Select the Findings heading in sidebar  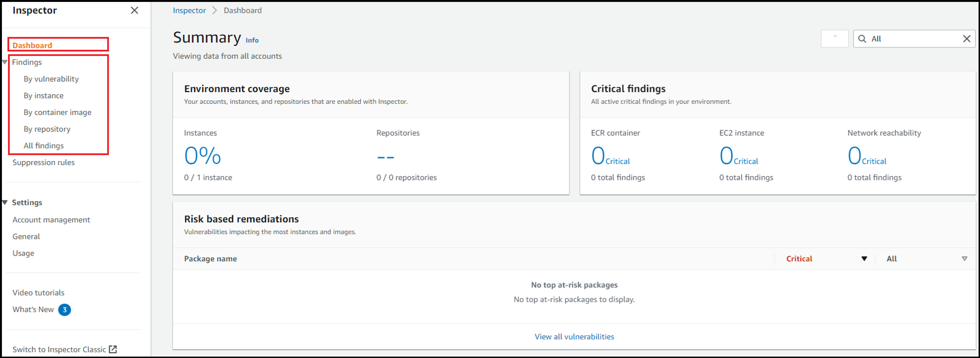[x=27, y=62]
